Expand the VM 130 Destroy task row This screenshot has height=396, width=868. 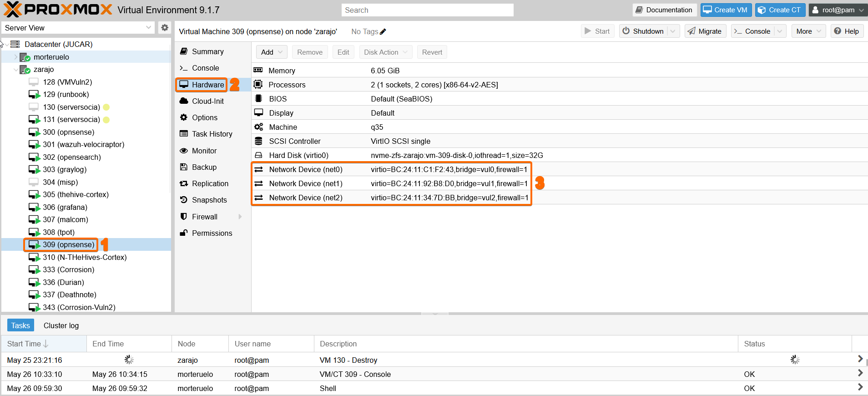(860, 359)
